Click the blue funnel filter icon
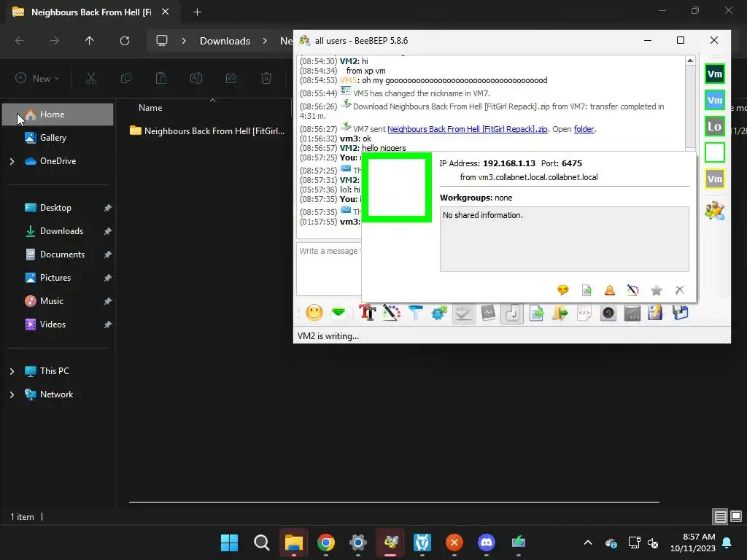The width and height of the screenshot is (747, 560). (x=416, y=313)
